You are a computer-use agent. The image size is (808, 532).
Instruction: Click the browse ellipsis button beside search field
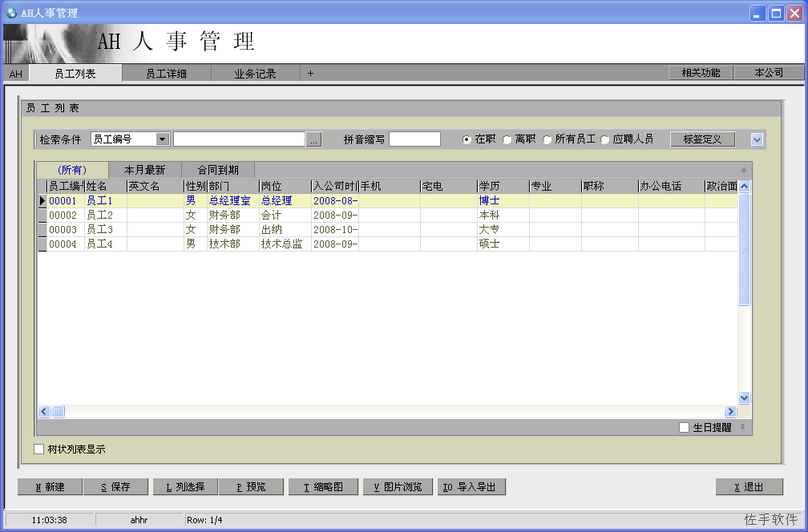[314, 139]
